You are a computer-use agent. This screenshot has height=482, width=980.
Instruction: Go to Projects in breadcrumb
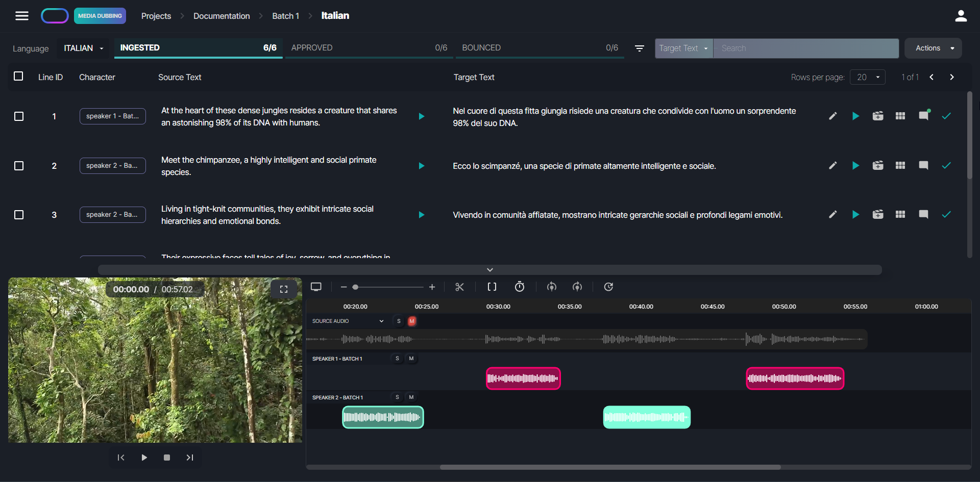[x=156, y=16]
